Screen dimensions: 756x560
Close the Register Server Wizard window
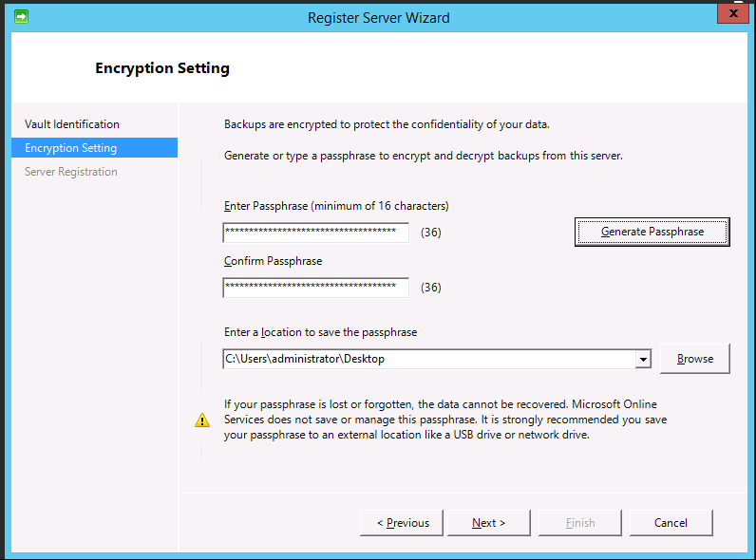(x=733, y=13)
